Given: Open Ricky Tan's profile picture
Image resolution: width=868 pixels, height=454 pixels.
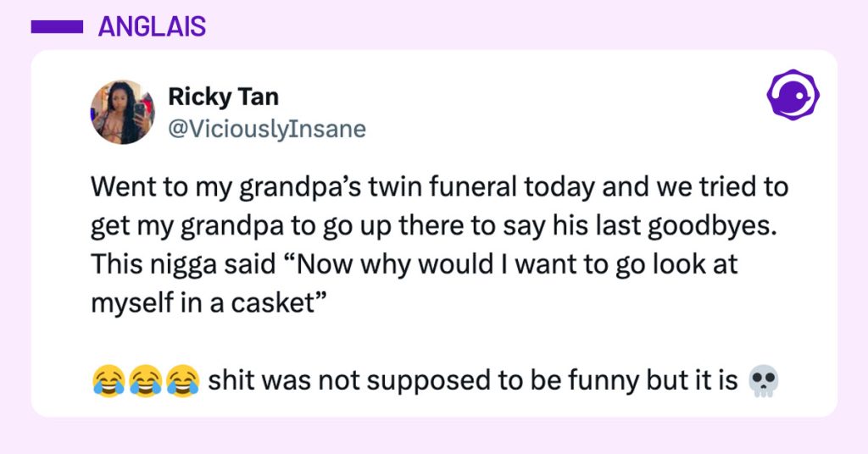Looking at the screenshot, I should (122, 112).
